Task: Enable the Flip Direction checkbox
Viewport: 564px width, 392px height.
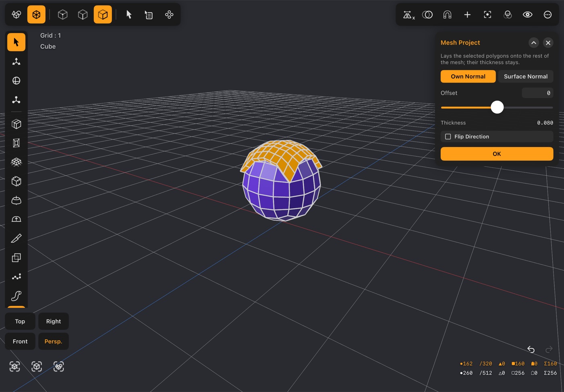Action: 448,137
